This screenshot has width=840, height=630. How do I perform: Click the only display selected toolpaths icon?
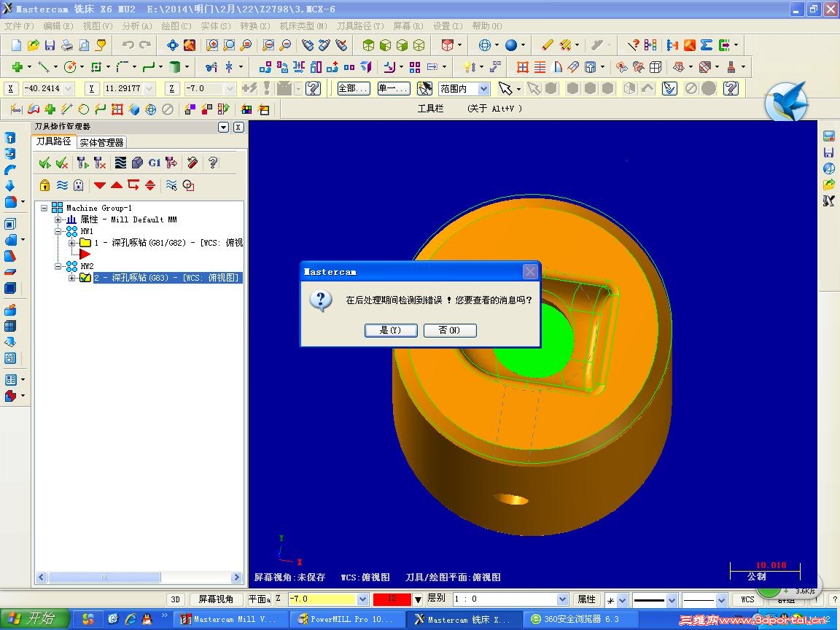point(171,185)
